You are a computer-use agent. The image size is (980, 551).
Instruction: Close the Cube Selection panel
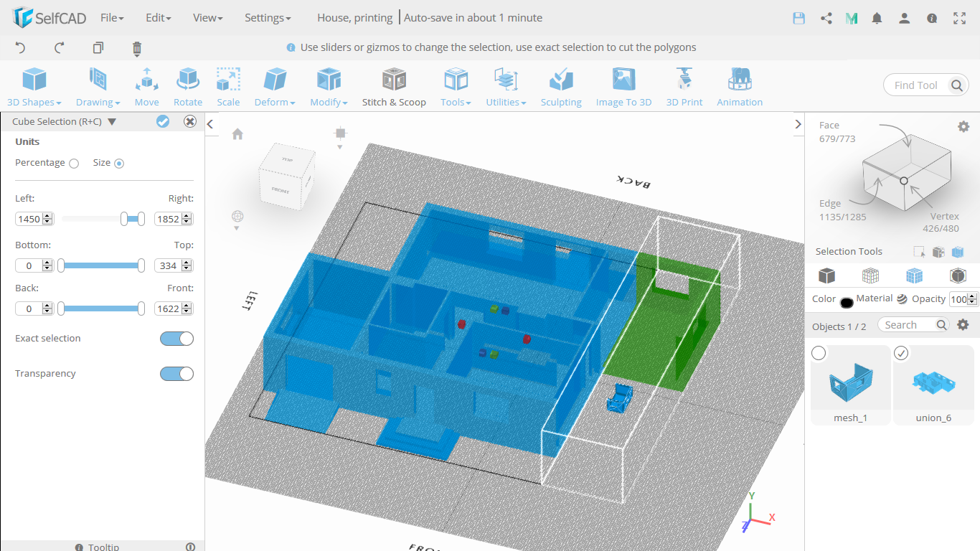(x=190, y=121)
